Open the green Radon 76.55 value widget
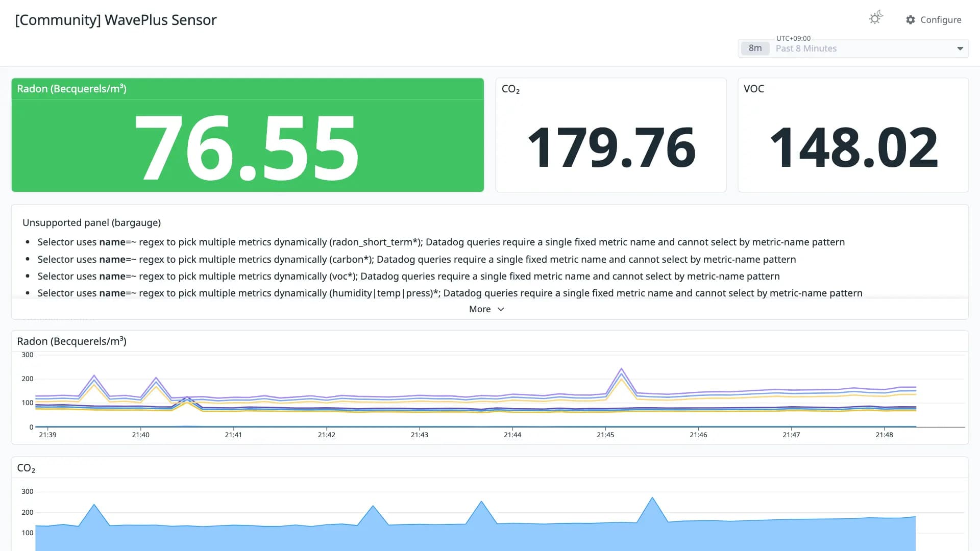Image resolution: width=980 pixels, height=551 pixels. click(248, 135)
